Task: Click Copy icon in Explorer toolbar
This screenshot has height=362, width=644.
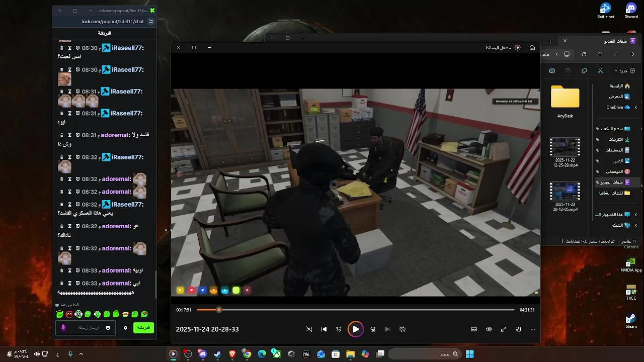Action: click(x=584, y=71)
